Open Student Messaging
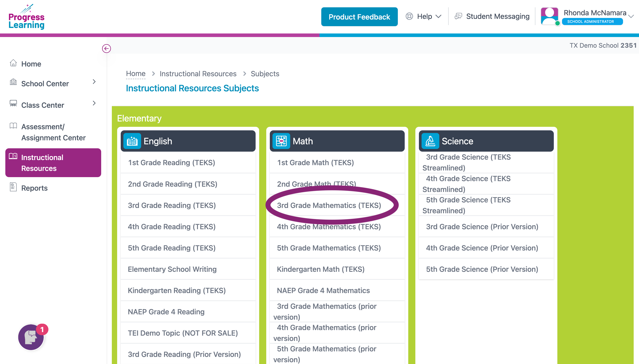 pyautogui.click(x=498, y=16)
